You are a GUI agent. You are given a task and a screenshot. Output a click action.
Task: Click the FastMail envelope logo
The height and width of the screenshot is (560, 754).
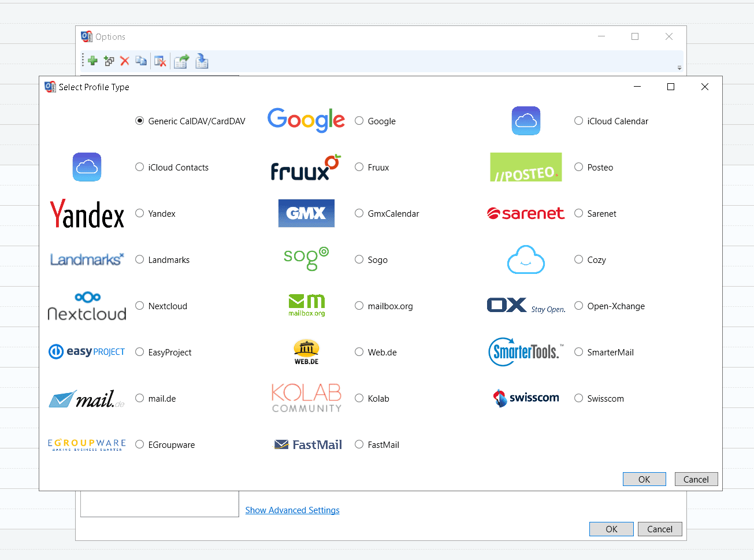(308, 444)
